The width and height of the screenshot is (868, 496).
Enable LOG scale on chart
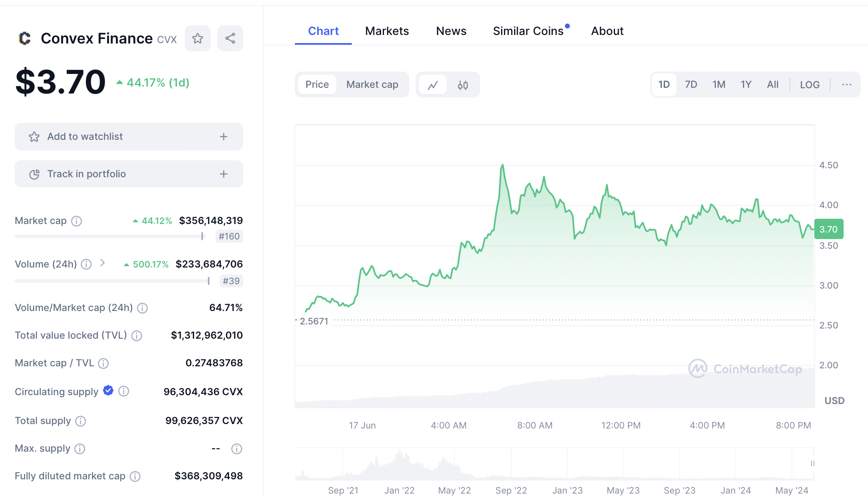point(809,85)
